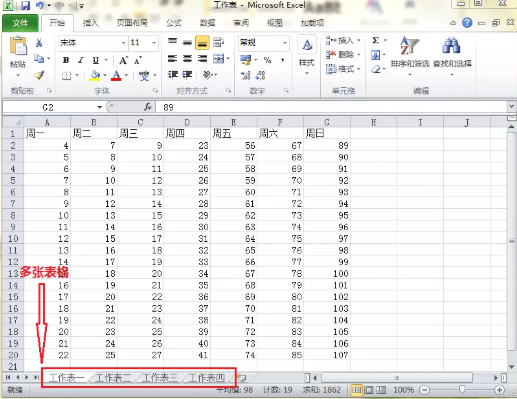This screenshot has height=399, width=517.
Task: Switch to page layout view in status bar
Action: click(x=369, y=390)
